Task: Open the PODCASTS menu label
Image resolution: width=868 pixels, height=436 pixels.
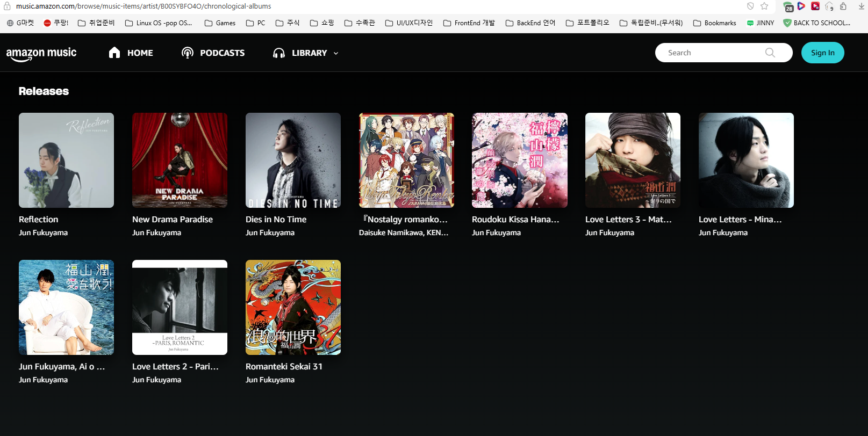Action: click(222, 53)
